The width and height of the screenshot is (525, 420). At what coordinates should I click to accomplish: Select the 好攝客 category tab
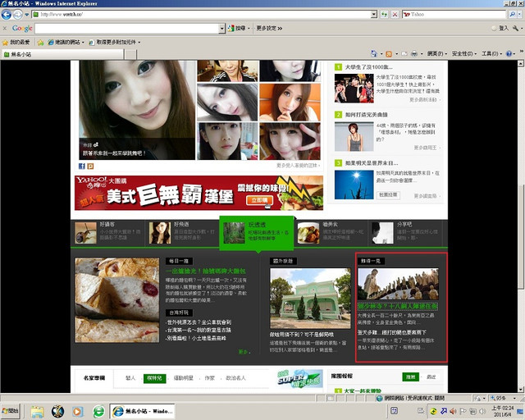click(107, 233)
